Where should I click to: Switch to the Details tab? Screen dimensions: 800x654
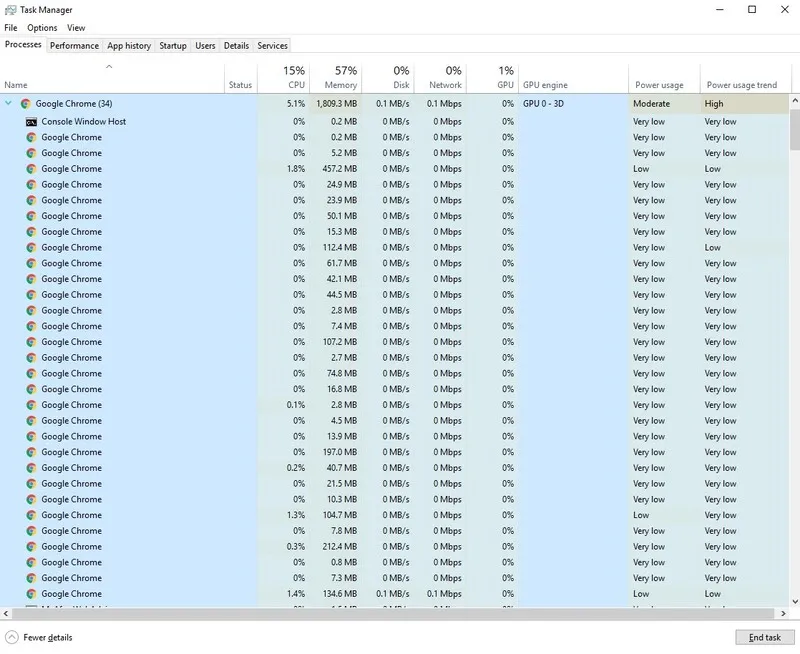tap(236, 45)
